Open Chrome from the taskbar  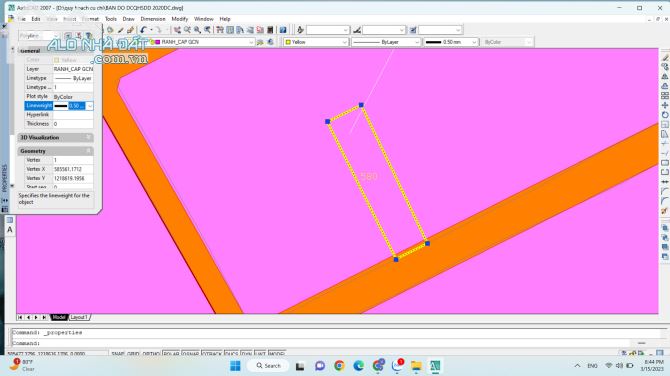coord(339,366)
